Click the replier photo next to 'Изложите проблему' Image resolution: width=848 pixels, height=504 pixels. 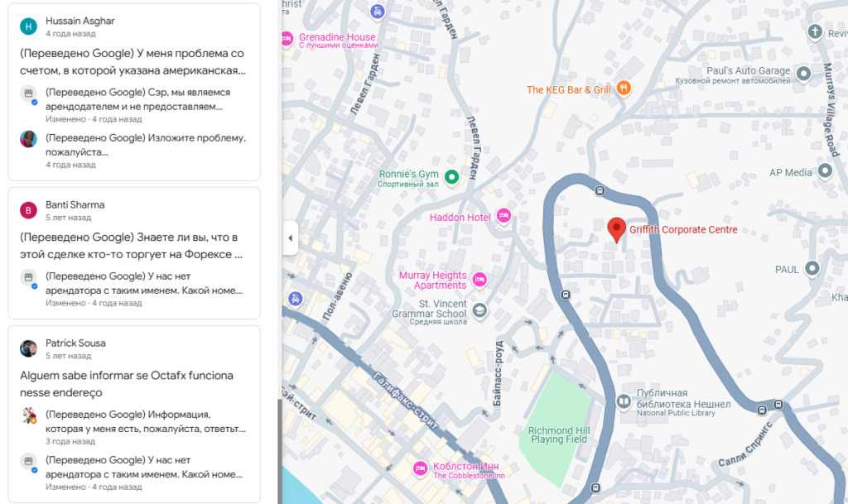29,139
